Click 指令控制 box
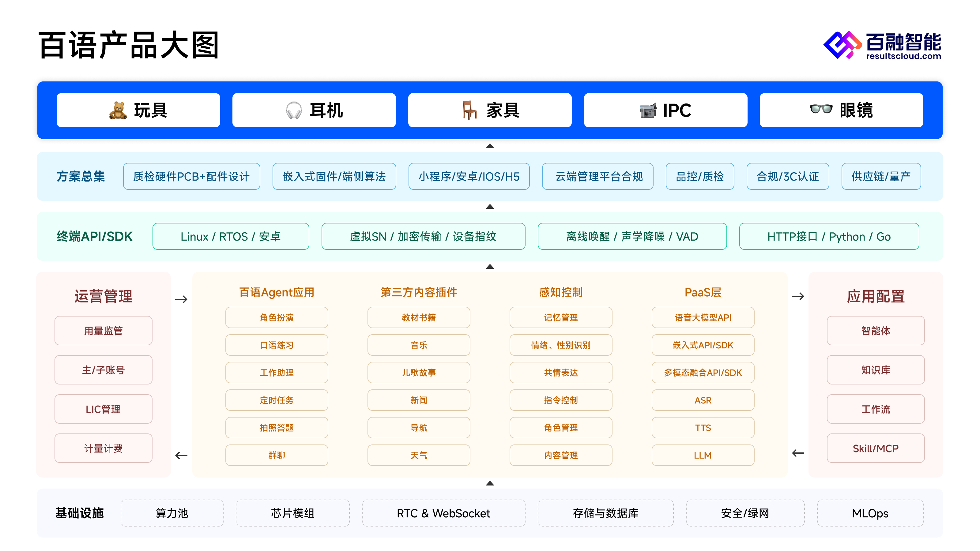This screenshot has width=980, height=551. coord(561,400)
